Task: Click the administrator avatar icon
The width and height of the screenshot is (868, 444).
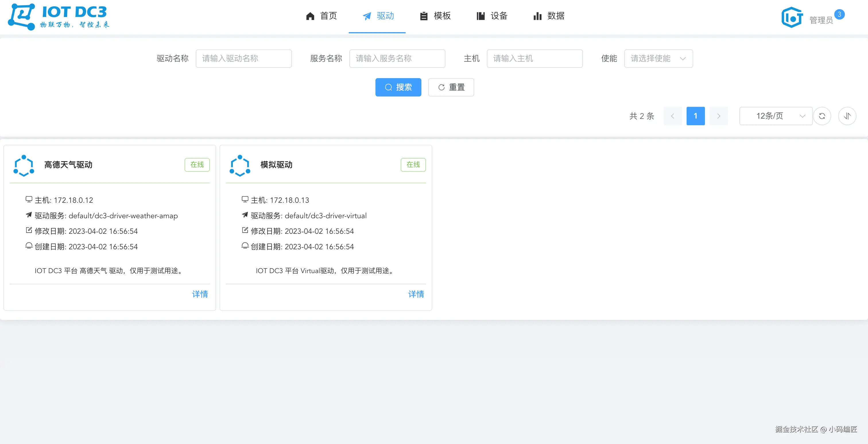Action: 792,18
